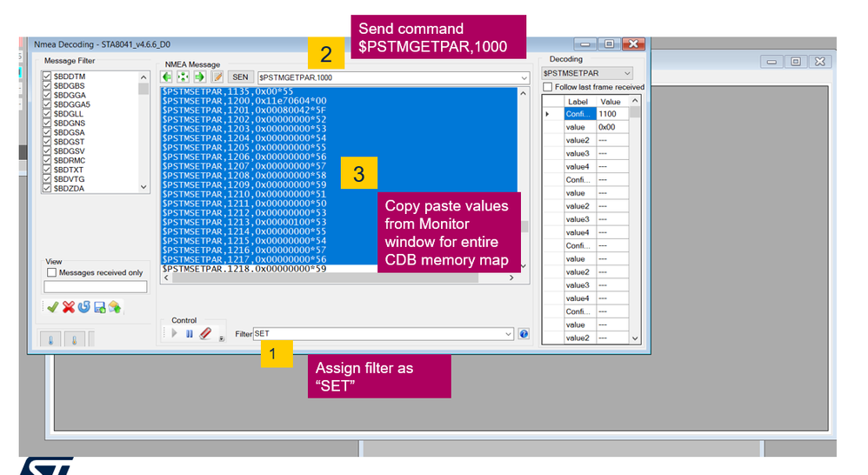This screenshot has width=868, height=475.
Task: Click the Message Filter list scroll-up arrow
Action: (x=144, y=77)
